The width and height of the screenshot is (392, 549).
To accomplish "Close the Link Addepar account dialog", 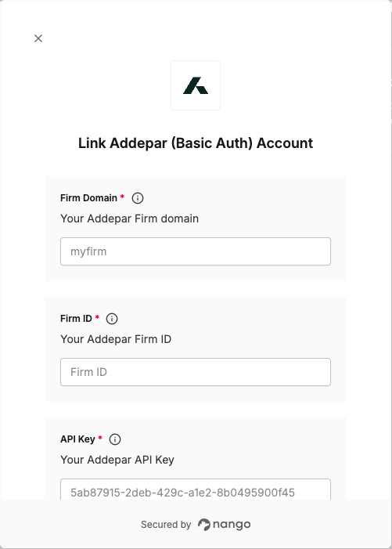I will tap(38, 38).
